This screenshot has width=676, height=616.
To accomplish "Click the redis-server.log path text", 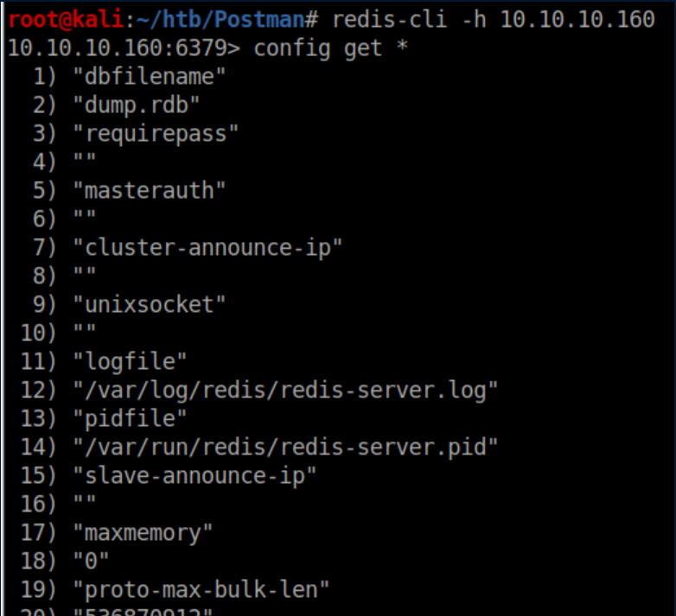I will pos(285,390).
